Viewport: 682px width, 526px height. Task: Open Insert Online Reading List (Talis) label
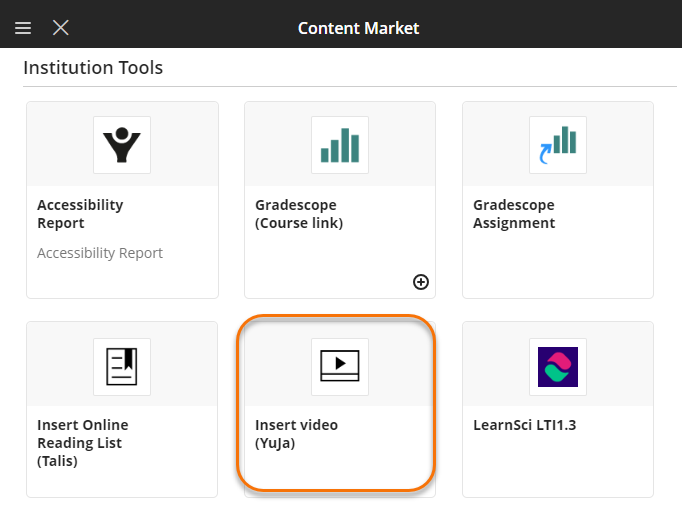(x=83, y=443)
